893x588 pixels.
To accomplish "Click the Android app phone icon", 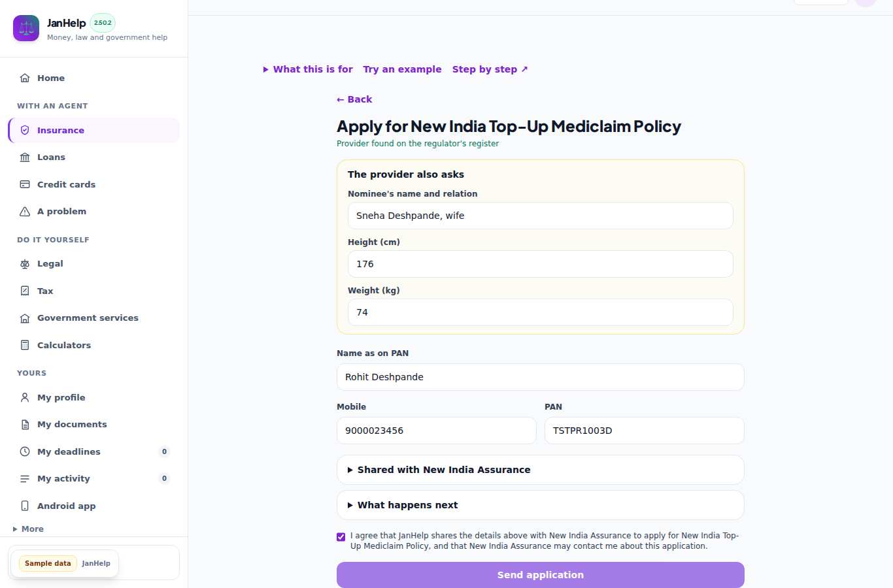I will tap(25, 506).
